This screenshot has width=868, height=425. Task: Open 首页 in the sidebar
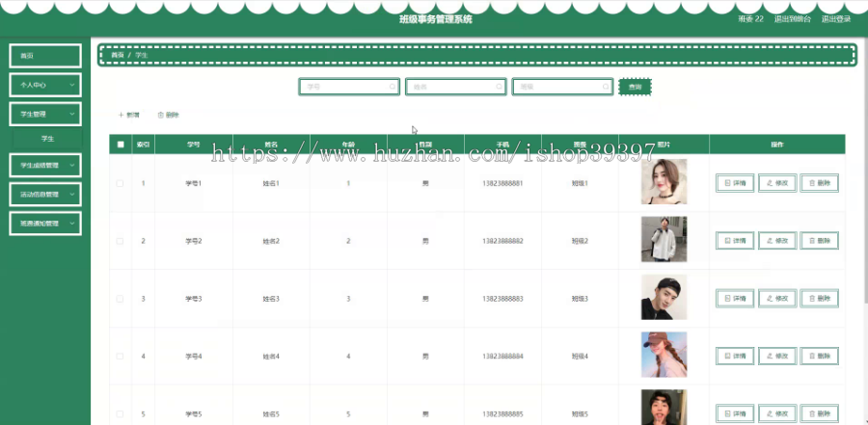pos(45,56)
